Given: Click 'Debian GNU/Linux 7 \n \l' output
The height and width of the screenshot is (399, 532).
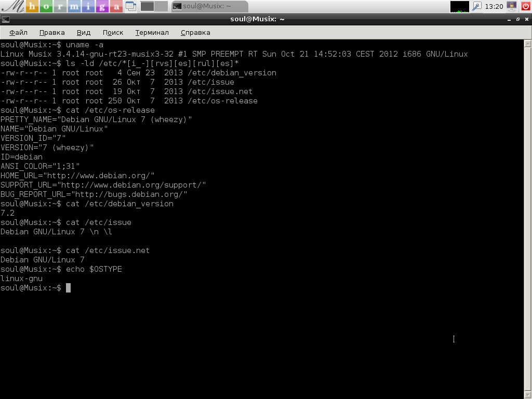Looking at the screenshot, I should click(56, 232).
